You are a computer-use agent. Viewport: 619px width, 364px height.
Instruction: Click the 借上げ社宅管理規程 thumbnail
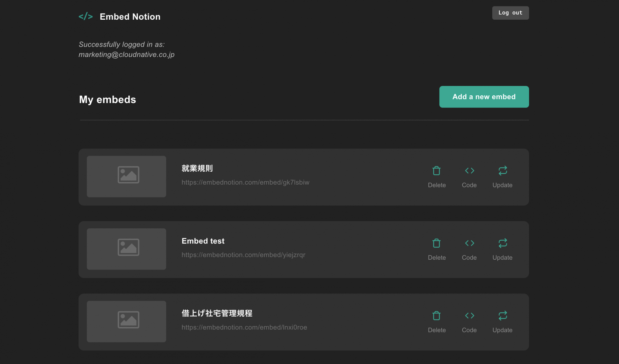point(126,321)
